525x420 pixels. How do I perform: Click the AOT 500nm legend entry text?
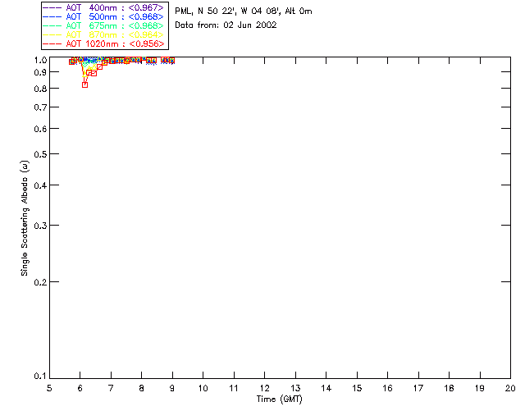pos(115,16)
